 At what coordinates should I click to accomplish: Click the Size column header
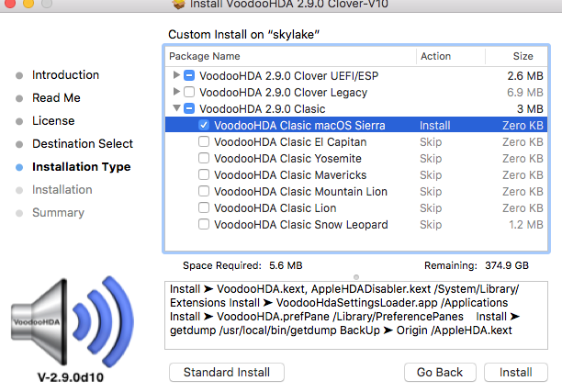(x=522, y=56)
